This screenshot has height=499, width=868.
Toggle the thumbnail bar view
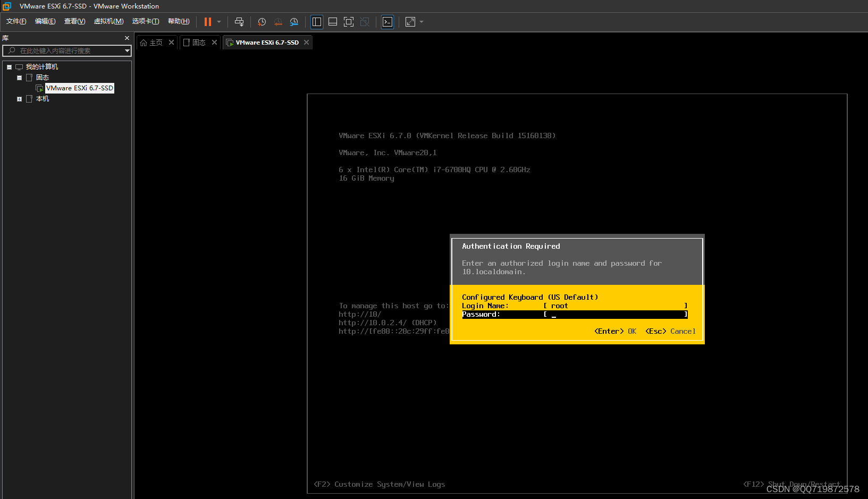tap(333, 22)
